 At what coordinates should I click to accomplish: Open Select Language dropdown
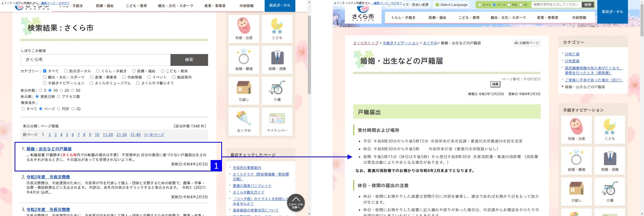[452, 5]
